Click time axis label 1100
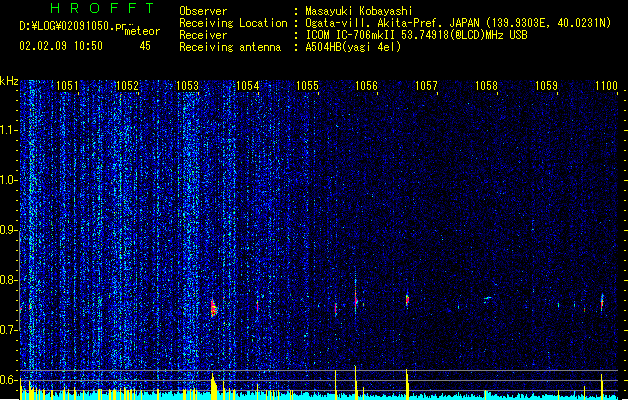This screenshot has width=629, height=400. click(606, 86)
